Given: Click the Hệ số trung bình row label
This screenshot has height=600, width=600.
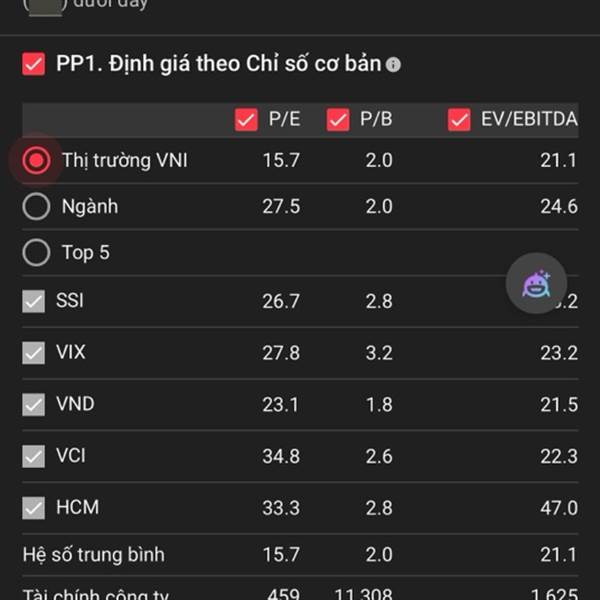Looking at the screenshot, I should pos(94,555).
